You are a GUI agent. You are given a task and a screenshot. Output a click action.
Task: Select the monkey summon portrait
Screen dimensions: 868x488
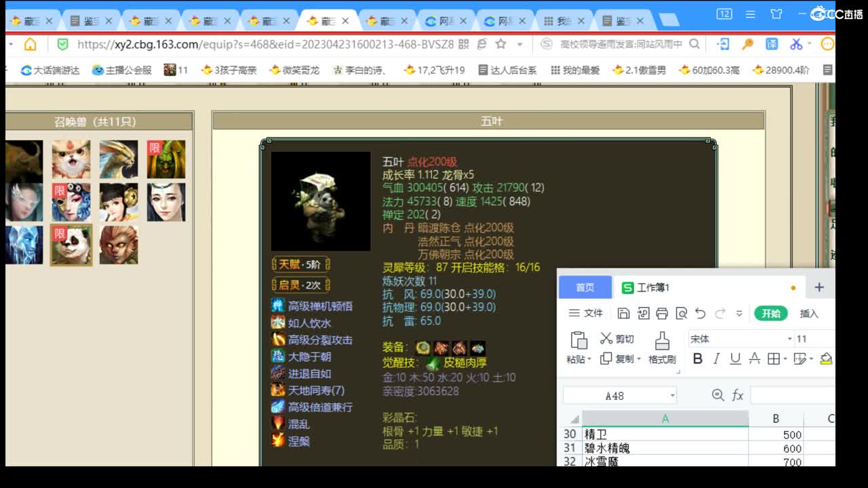[x=119, y=245]
